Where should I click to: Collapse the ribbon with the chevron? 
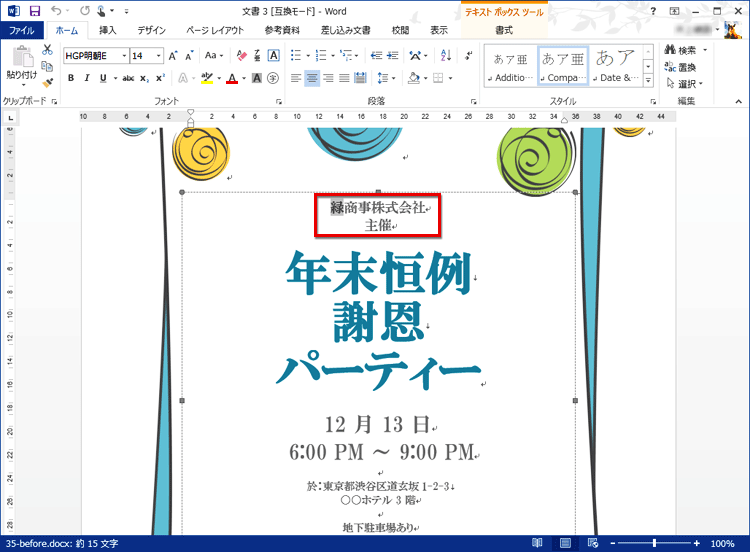click(x=739, y=101)
